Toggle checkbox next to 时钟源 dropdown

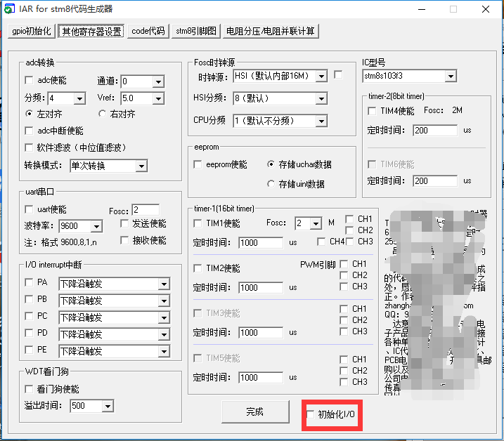pos(338,75)
